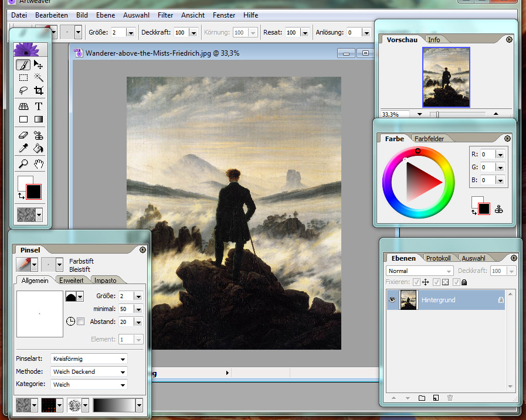Choose the rectangular selection tool
The image size is (526, 420).
point(23,78)
